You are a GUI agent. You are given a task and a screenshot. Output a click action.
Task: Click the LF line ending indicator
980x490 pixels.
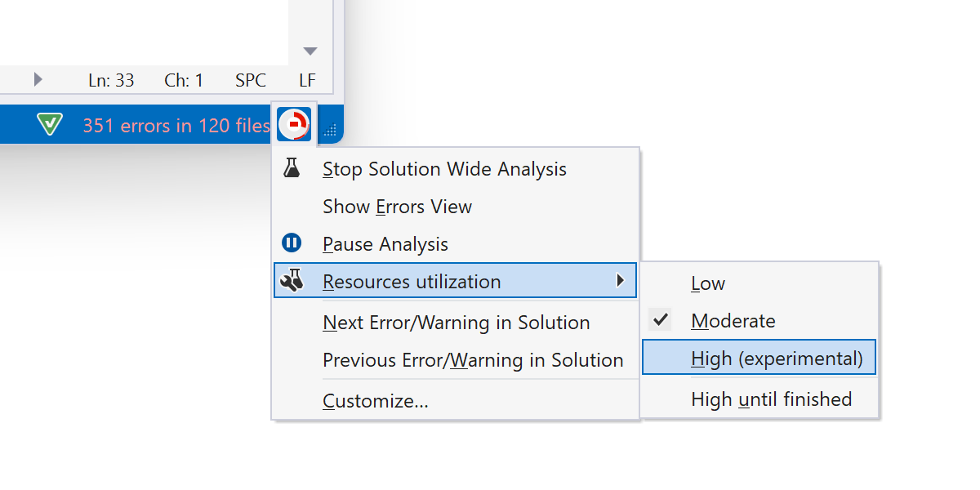307,81
